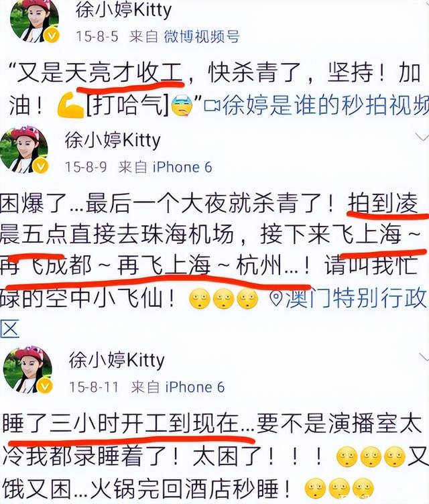The image size is (429, 504).
Task: Open 徐婷是谁的秒拍视频 video link
Action: tap(326, 105)
